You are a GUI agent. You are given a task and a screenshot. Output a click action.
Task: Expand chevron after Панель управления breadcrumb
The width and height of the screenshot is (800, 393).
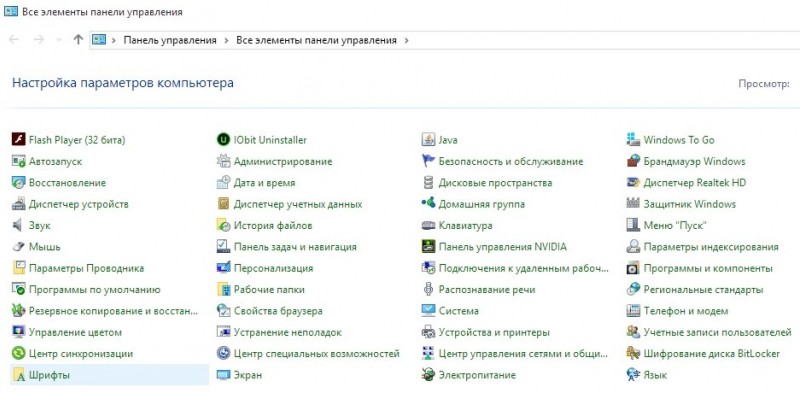227,40
